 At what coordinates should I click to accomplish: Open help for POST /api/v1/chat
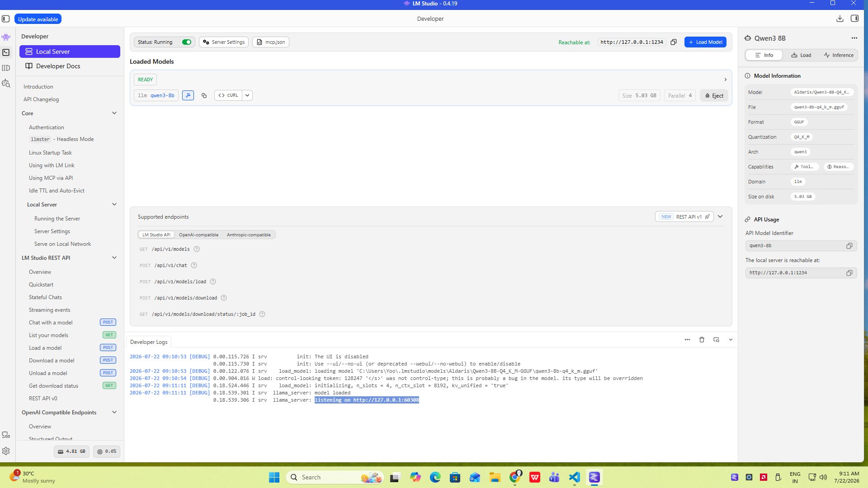(194, 265)
